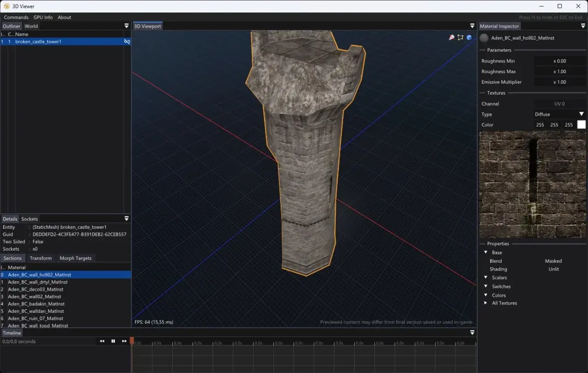The height and width of the screenshot is (373, 588).
Task: Select material Aden_BC_deco03_MatInst
Action: click(x=66, y=289)
